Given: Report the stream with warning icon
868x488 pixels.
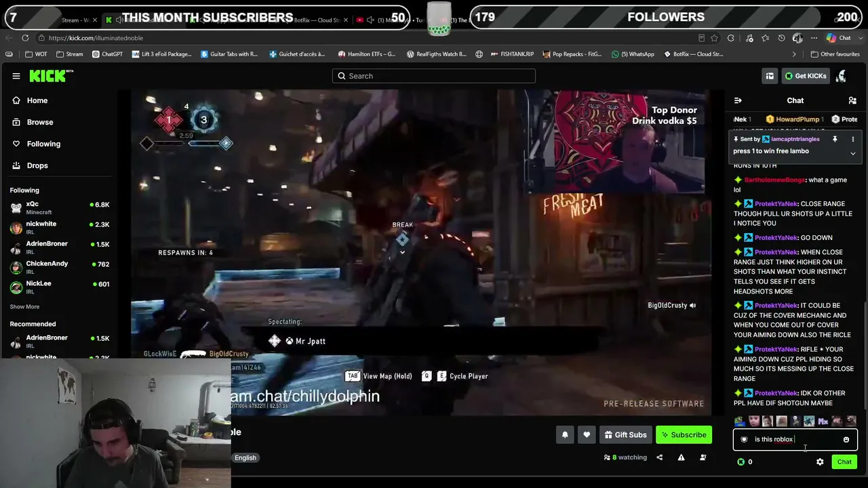Looking at the screenshot, I should pos(681,457).
